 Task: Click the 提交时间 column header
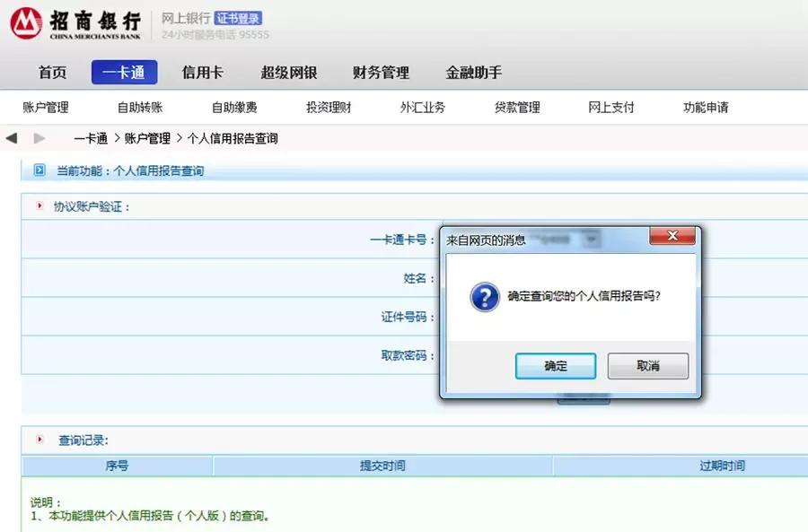(x=383, y=465)
